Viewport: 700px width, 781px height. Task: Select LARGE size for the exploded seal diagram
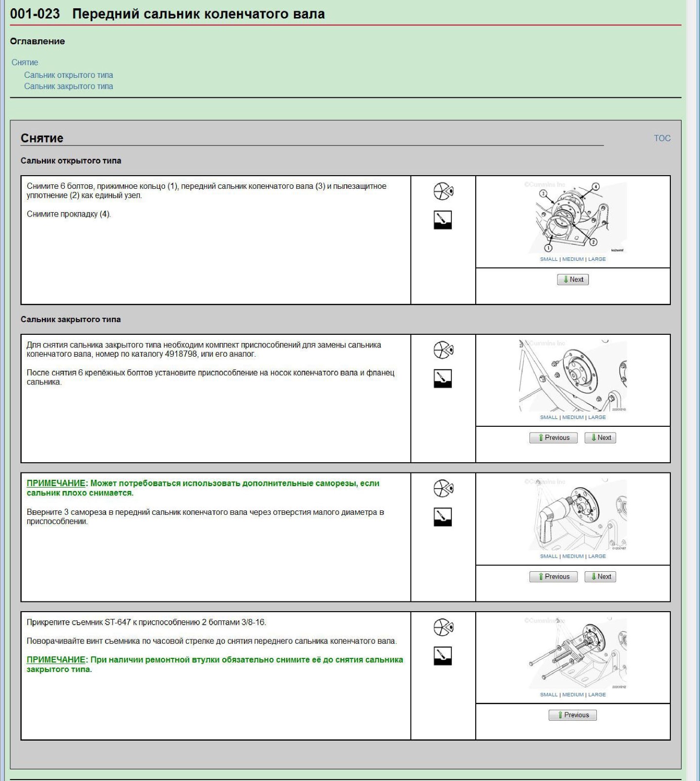point(597,259)
